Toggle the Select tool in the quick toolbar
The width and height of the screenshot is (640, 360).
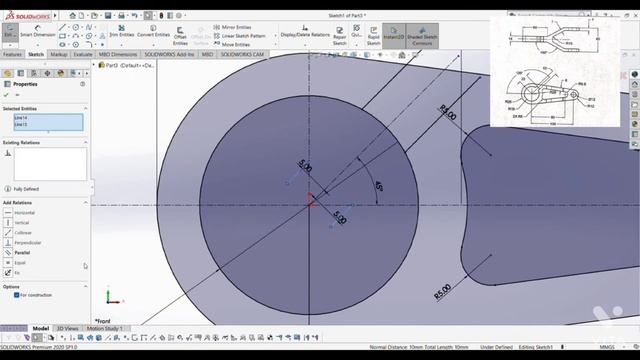coord(148,16)
